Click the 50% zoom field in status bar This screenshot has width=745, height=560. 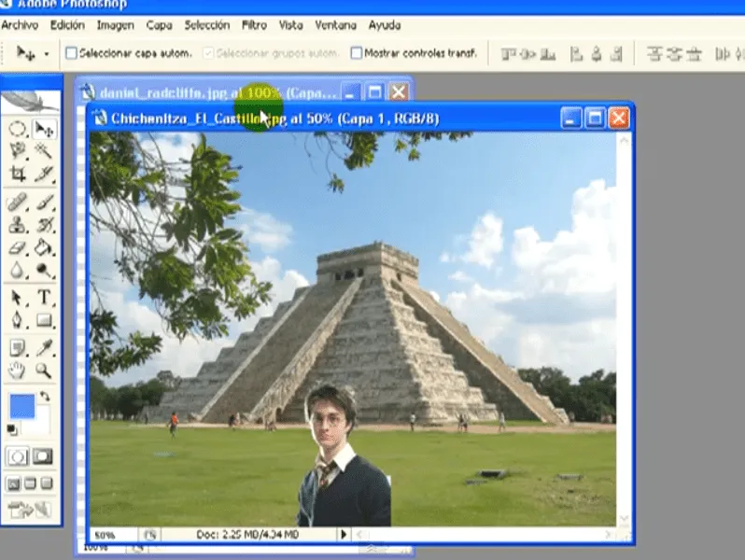(x=114, y=535)
